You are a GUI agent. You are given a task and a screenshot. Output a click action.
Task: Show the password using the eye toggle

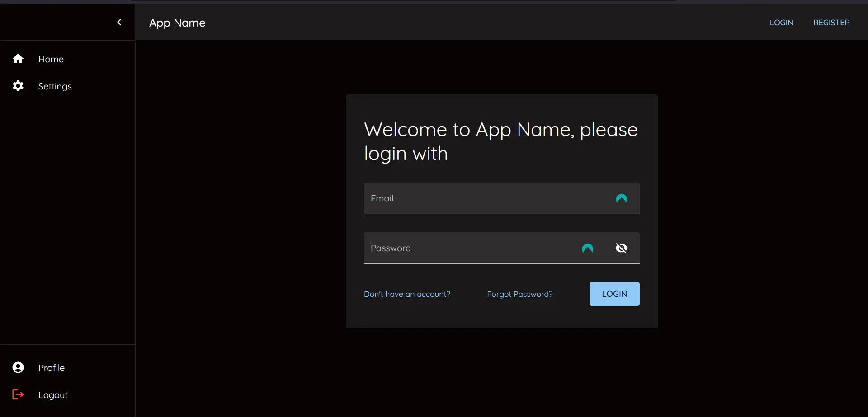pyautogui.click(x=622, y=248)
